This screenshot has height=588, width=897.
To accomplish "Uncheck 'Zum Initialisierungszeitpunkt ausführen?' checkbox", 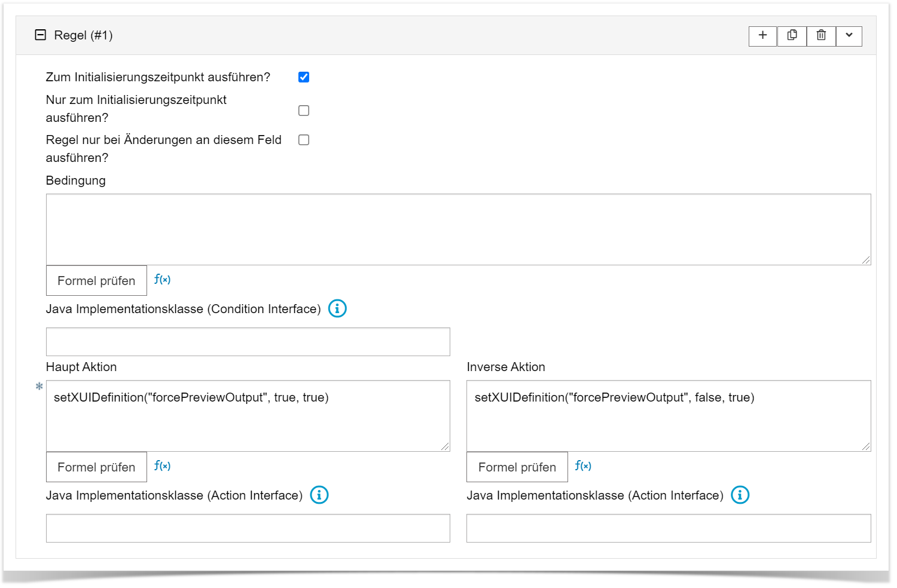I will click(304, 77).
